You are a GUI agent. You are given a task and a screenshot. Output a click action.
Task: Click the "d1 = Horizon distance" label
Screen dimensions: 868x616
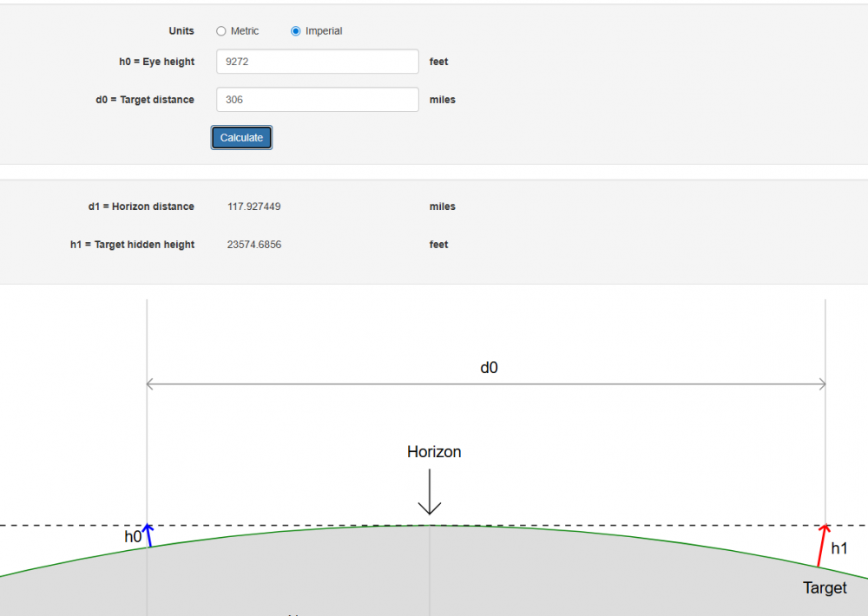click(x=141, y=207)
